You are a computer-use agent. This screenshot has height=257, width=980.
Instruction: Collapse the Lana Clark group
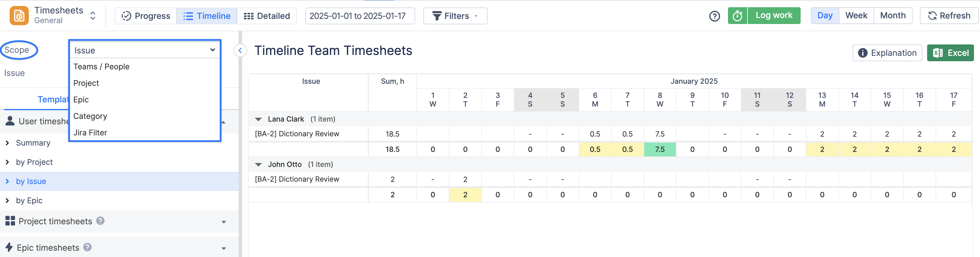pyautogui.click(x=258, y=119)
